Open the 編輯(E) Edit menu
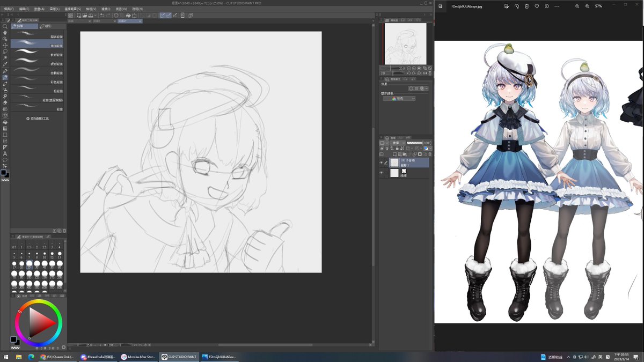Image resolution: width=644 pixels, height=362 pixels. point(24,9)
